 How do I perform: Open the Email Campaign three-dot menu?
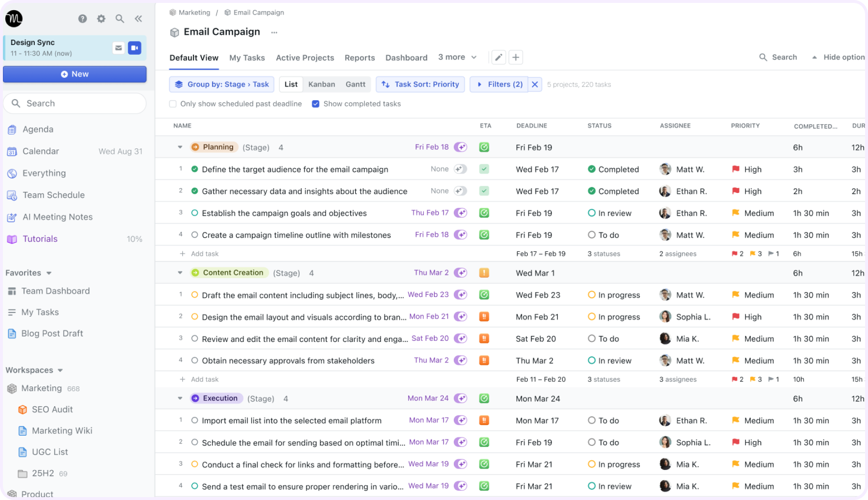[274, 32]
